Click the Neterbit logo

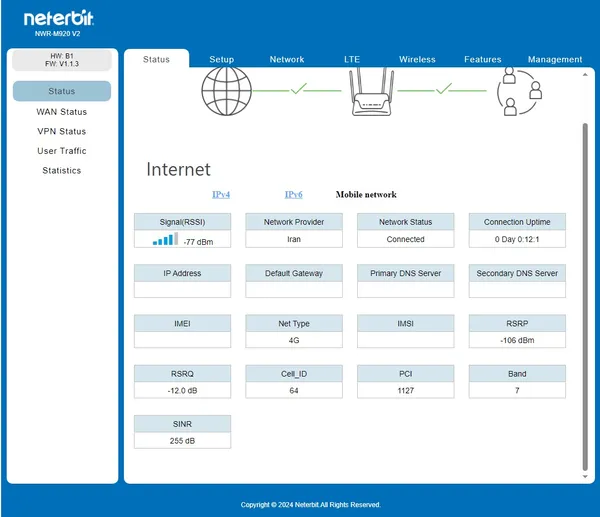(59, 18)
